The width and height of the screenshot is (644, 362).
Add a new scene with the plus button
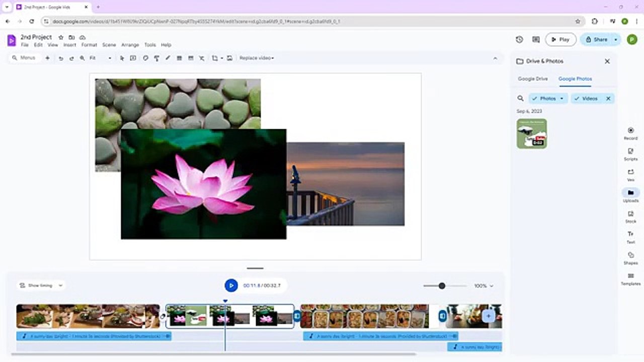coord(488,316)
